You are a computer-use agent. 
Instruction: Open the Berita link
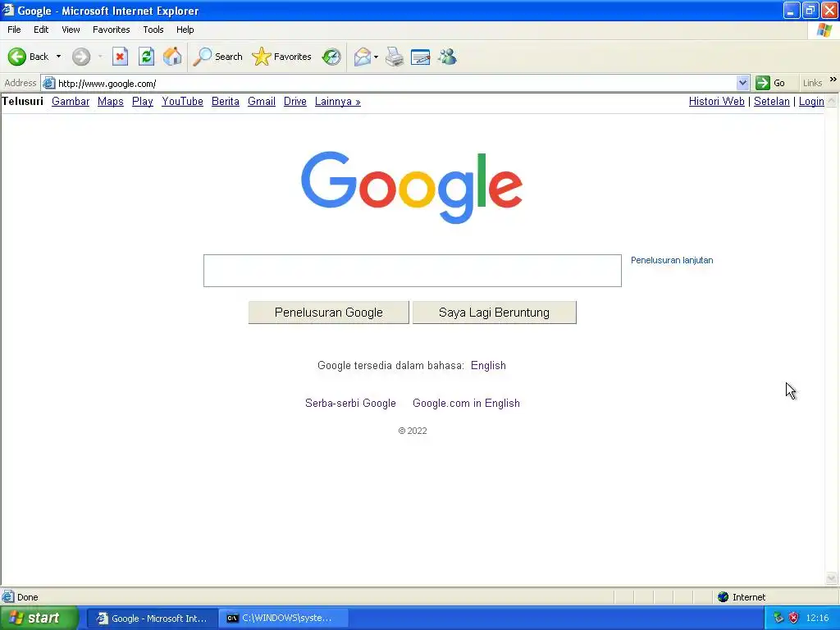pyautogui.click(x=225, y=101)
